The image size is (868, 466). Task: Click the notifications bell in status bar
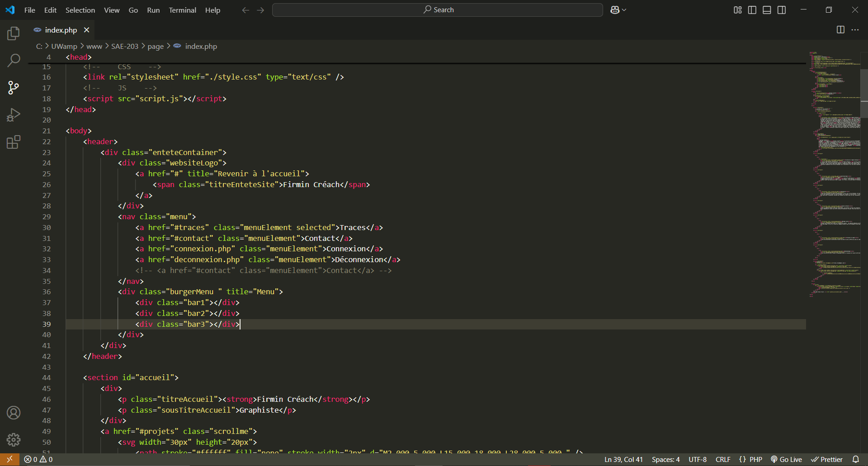click(x=855, y=459)
